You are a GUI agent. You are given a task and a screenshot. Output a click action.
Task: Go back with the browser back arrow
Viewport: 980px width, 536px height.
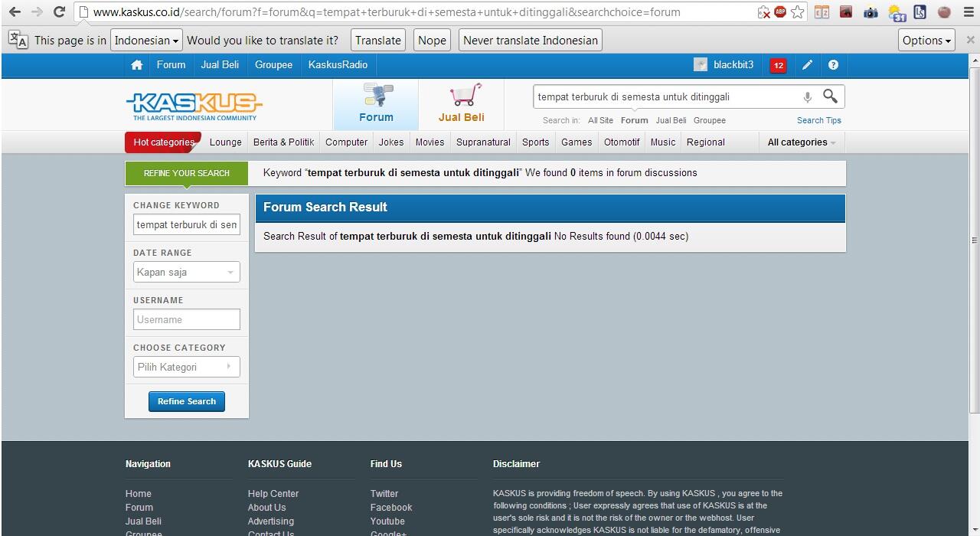(15, 11)
